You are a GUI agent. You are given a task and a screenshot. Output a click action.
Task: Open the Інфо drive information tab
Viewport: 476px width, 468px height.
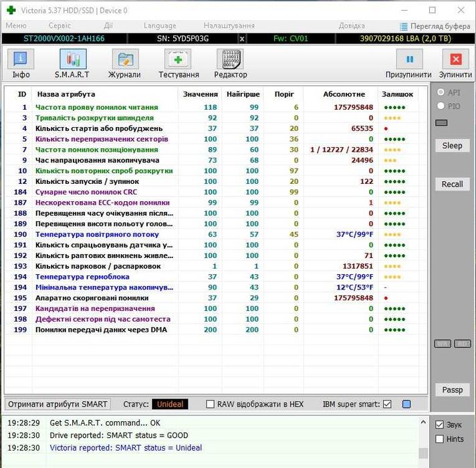point(20,64)
